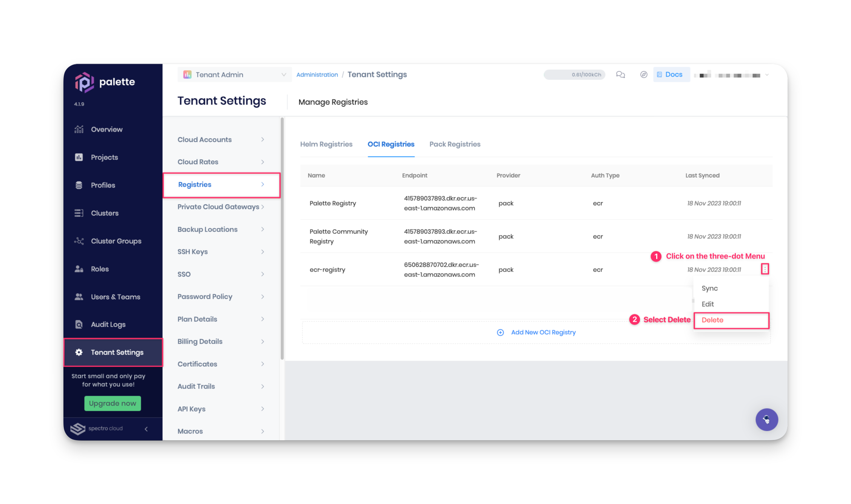
Task: Click the Clusters list icon
Action: pyautogui.click(x=79, y=213)
